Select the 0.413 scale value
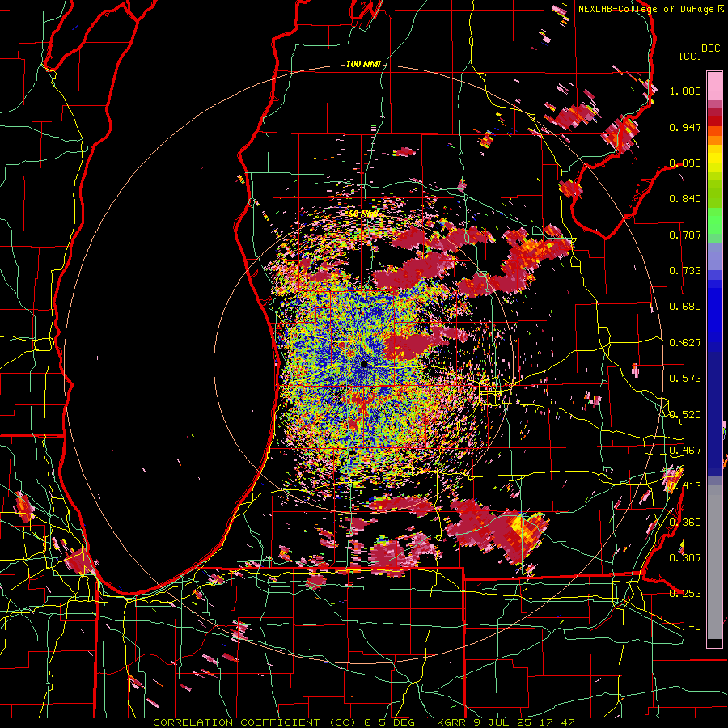Viewport: 728px width, 728px height. (685, 486)
